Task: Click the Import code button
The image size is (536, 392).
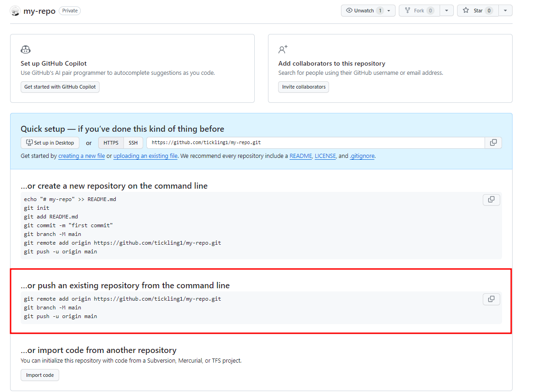Action: pyautogui.click(x=40, y=375)
